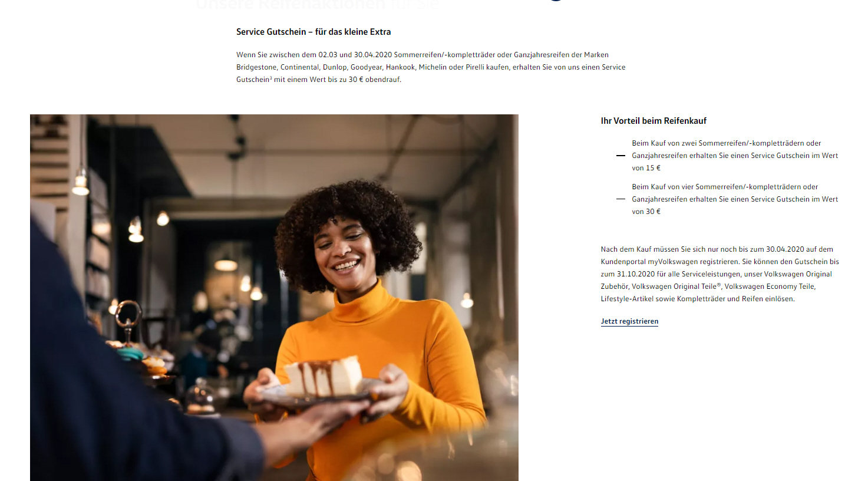Click the photo of woman receiving cake
Screen dimensions: 868x481
tap(274, 298)
